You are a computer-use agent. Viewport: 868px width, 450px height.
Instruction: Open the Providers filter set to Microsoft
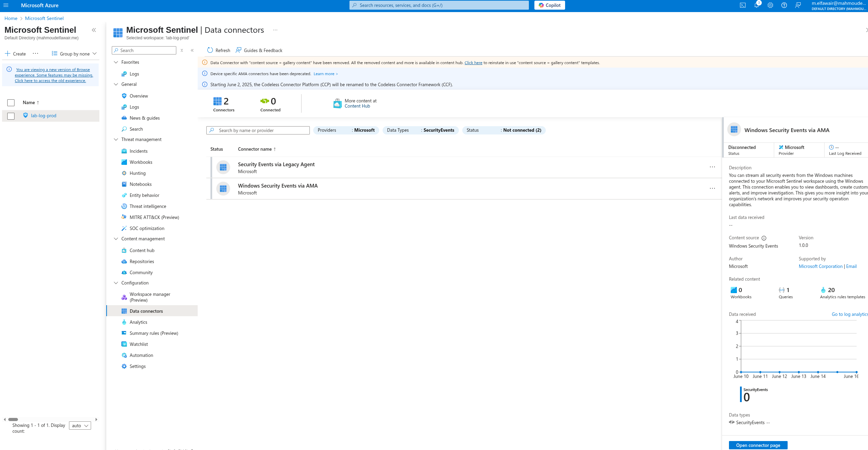pos(346,130)
